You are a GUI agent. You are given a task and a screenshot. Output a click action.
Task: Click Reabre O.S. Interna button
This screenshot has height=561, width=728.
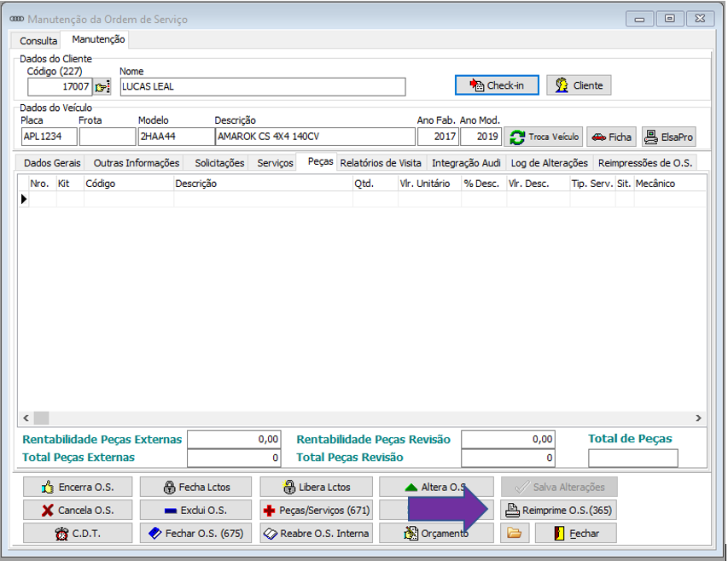pyautogui.click(x=316, y=534)
